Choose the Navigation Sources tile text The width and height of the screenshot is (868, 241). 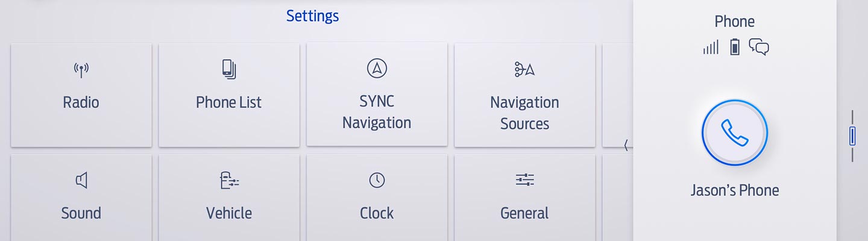click(524, 113)
